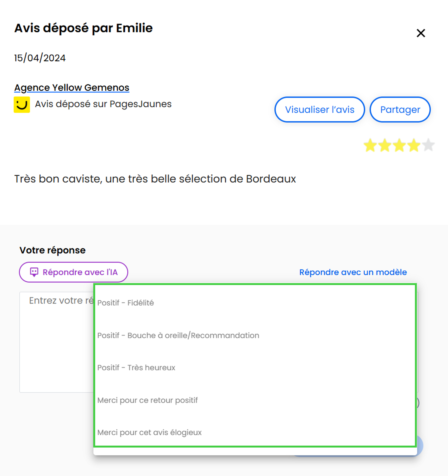Click the Visualiser l'avis button
448x476 pixels.
tap(320, 110)
